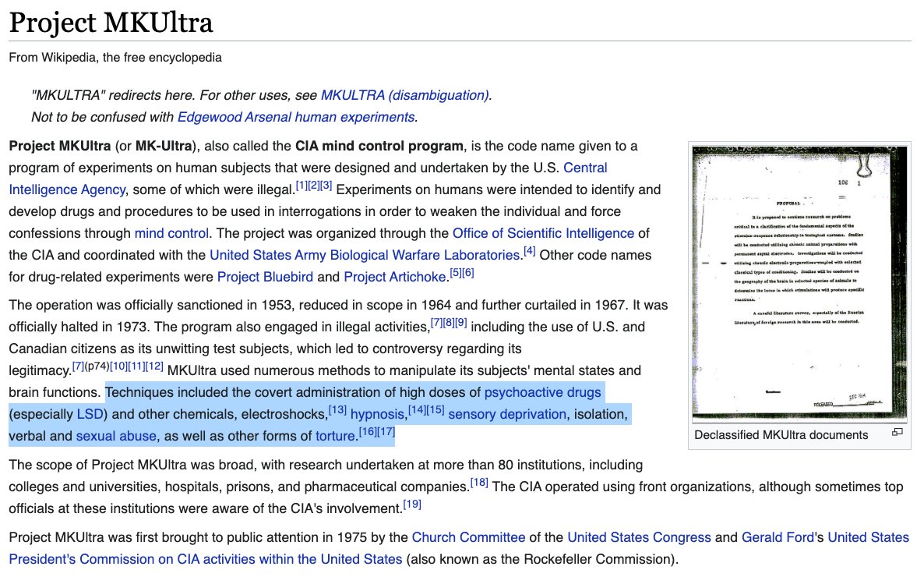Jump to citation [16] after torture
The image size is (924, 577).
coord(368,432)
